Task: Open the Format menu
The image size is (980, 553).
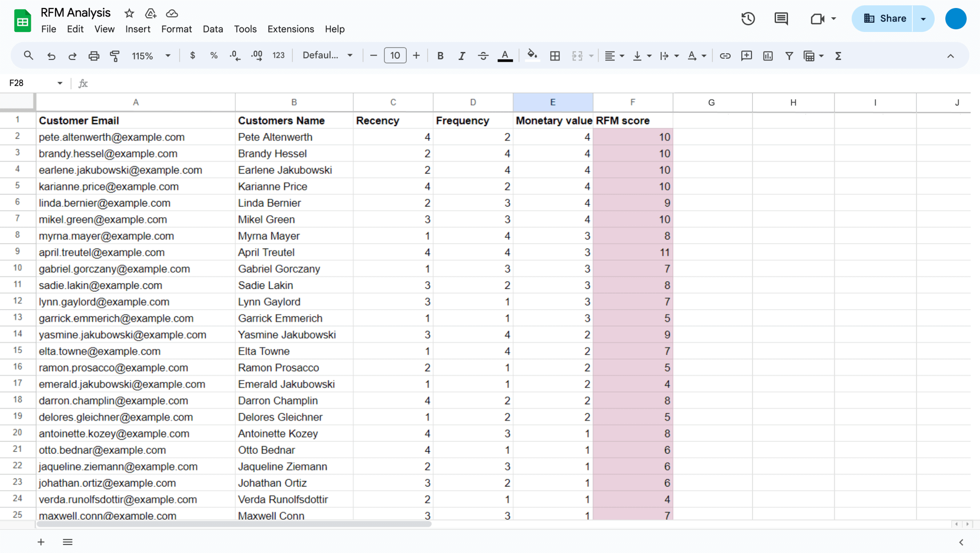Action: click(x=176, y=29)
